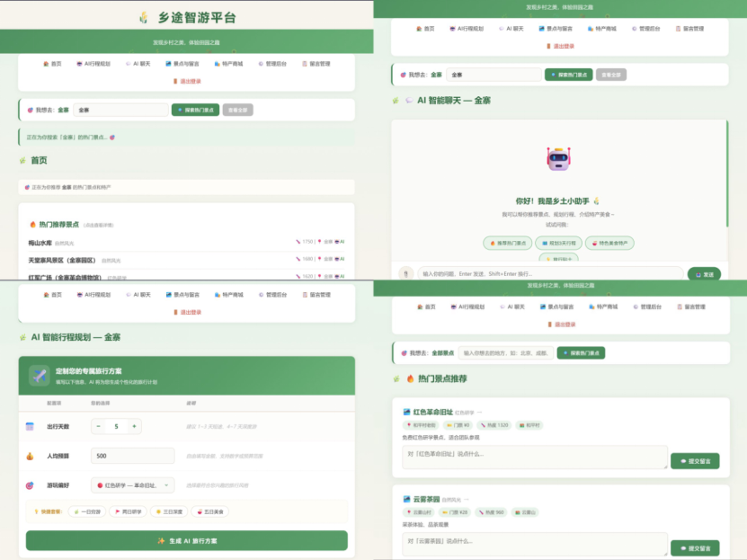Click the picture icon beside 云雾茶园
The width and height of the screenshot is (747, 560).
click(406, 499)
